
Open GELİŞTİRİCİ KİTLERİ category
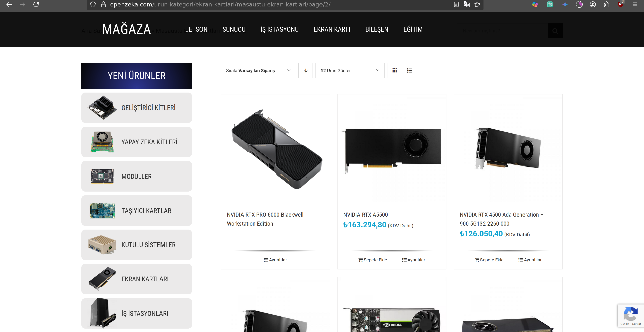click(137, 108)
